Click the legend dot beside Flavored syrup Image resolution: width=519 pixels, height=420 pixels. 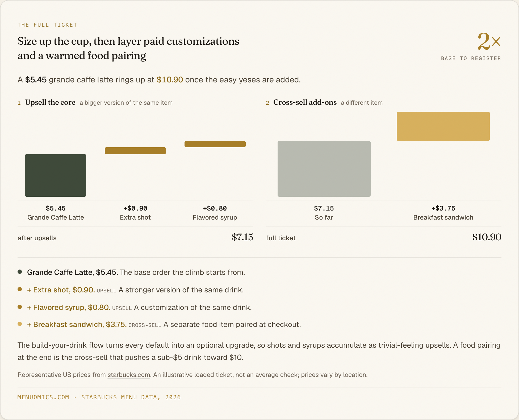tap(20, 307)
